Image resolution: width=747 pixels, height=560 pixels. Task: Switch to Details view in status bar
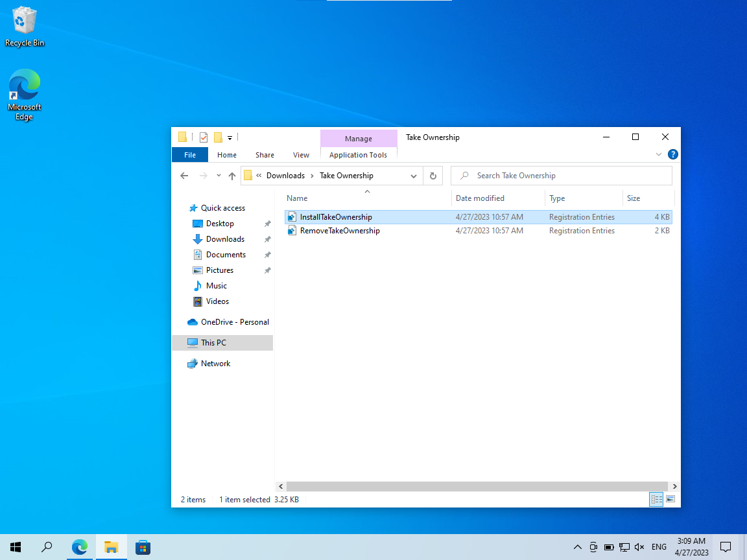656,500
